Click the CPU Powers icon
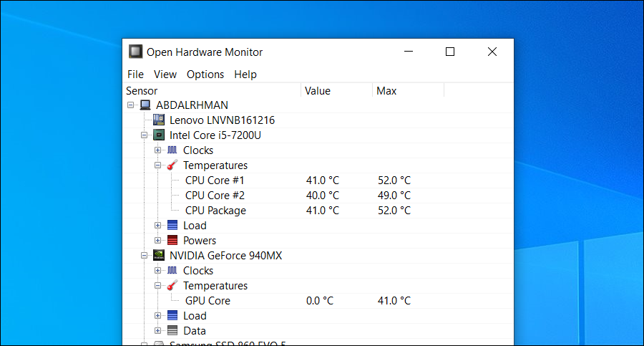644x346 pixels. point(172,241)
